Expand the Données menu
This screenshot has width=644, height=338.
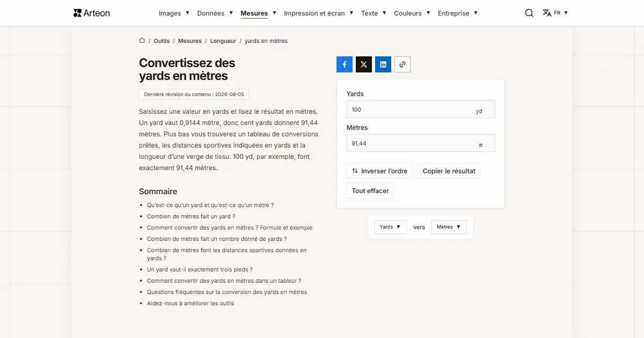pyautogui.click(x=215, y=13)
